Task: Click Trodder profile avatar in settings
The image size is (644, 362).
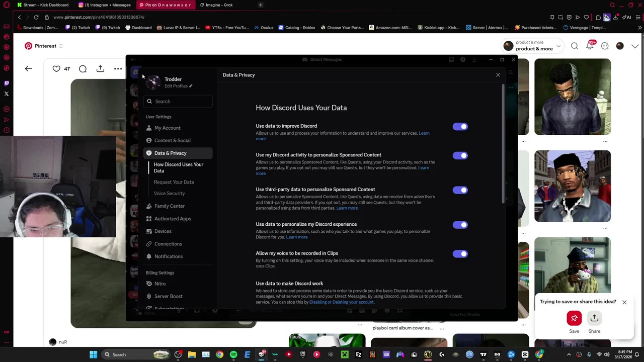Action: pyautogui.click(x=153, y=82)
